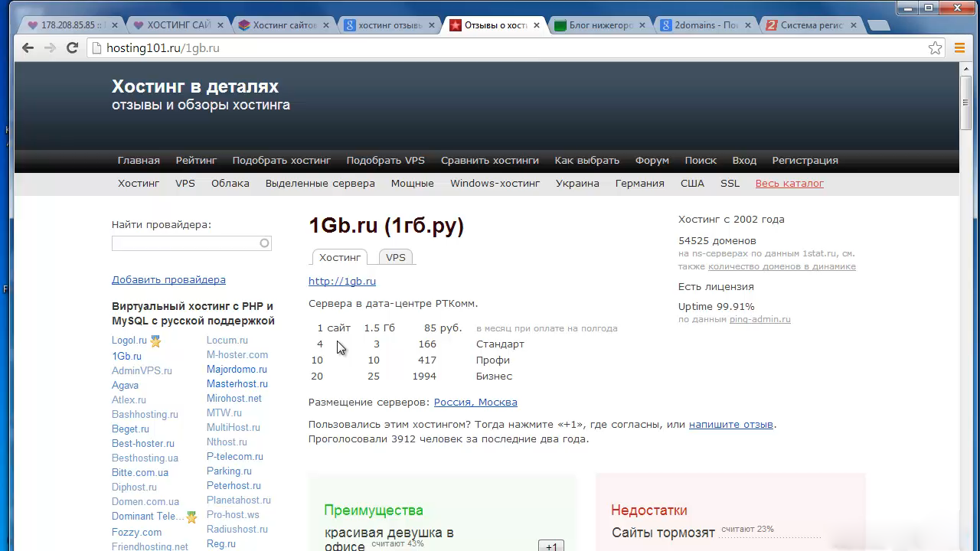Click the +1 button for 'красивая девушка'

[x=551, y=546]
